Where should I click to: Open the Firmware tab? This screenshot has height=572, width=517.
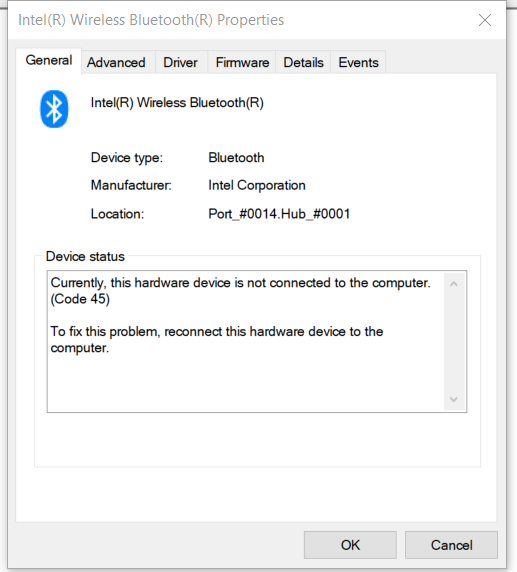[242, 62]
